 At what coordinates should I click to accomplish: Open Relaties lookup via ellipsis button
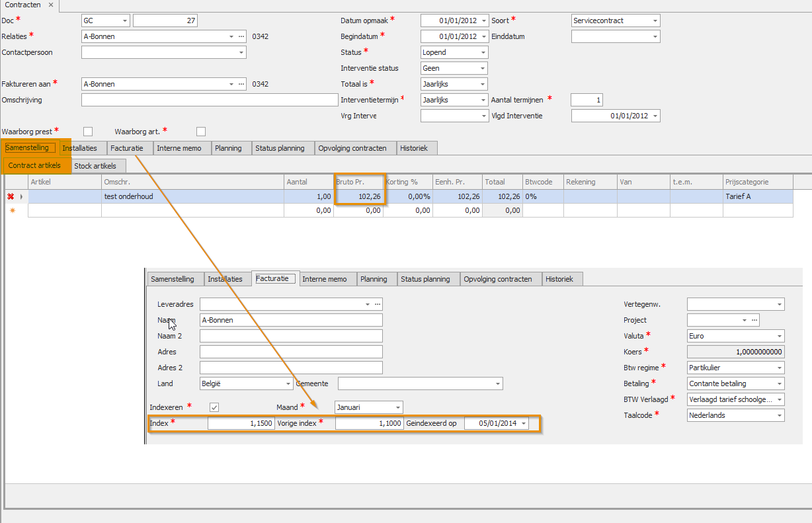[x=241, y=36]
